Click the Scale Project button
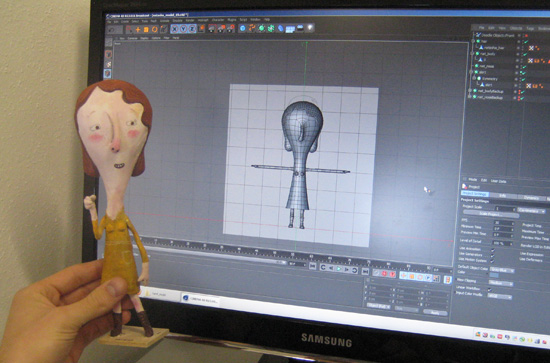This screenshot has width=550, height=363. (491, 214)
